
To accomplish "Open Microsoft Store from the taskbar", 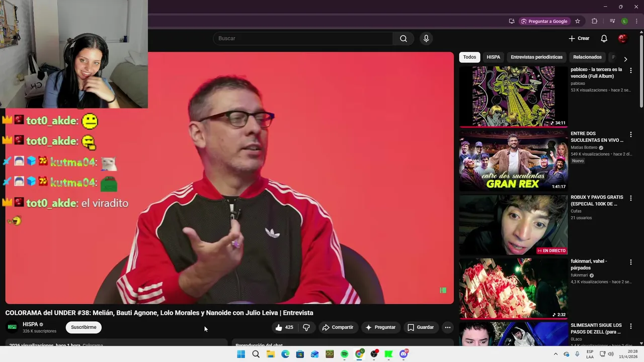I will 300,354.
